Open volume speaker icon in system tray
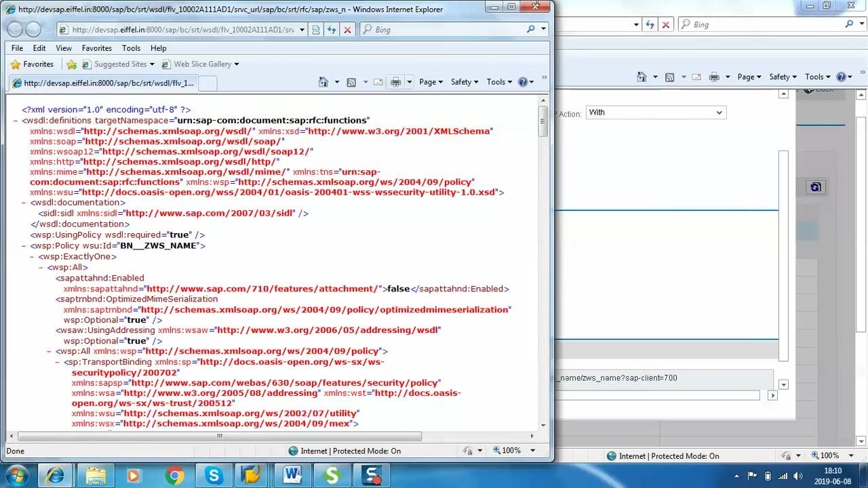This screenshot has width=868, height=488. (x=799, y=476)
